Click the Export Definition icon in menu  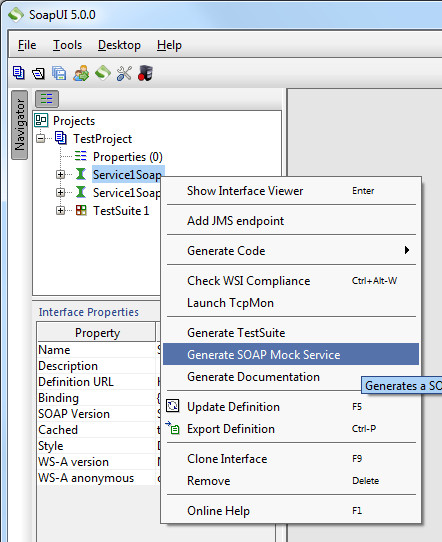click(172, 428)
